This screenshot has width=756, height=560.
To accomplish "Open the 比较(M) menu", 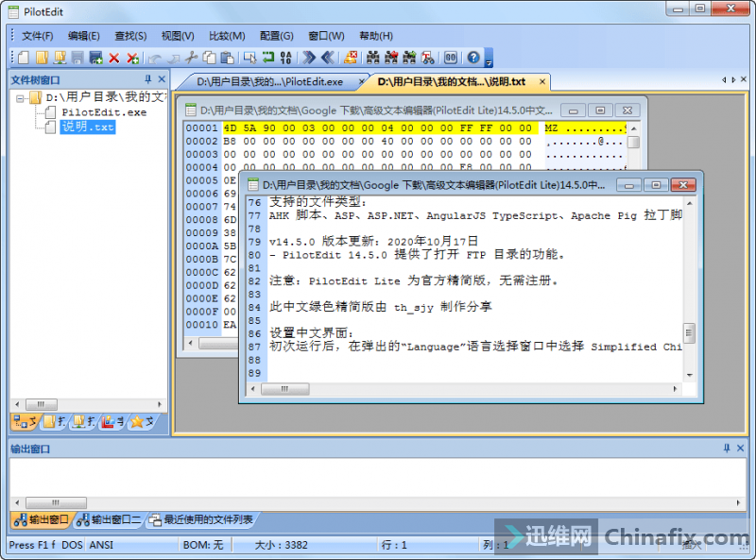I will coord(227,36).
